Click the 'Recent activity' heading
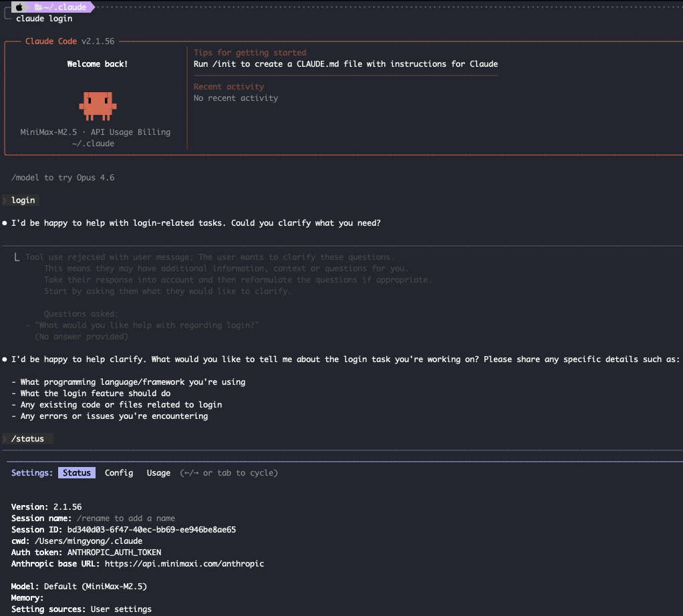The width and height of the screenshot is (683, 616). click(229, 87)
